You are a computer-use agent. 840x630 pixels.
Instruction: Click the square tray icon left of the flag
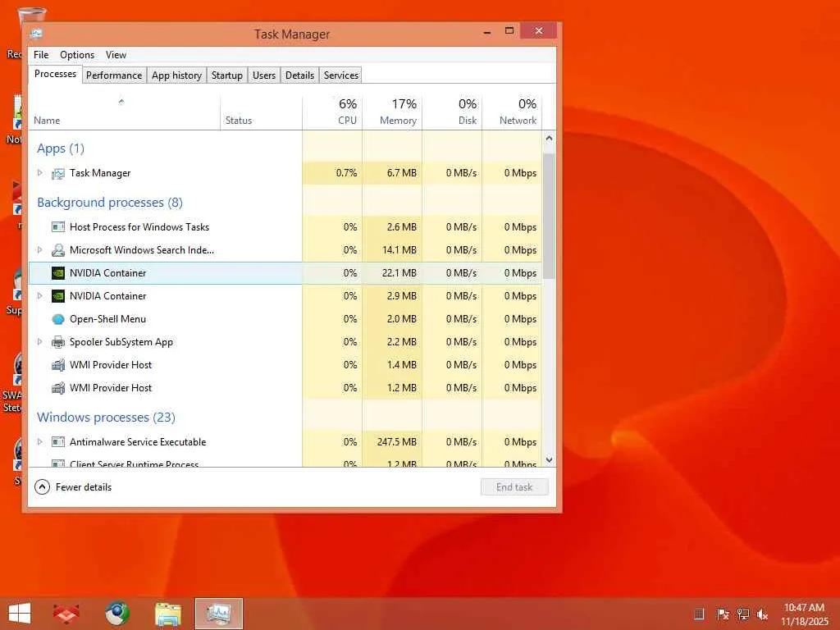[699, 614]
